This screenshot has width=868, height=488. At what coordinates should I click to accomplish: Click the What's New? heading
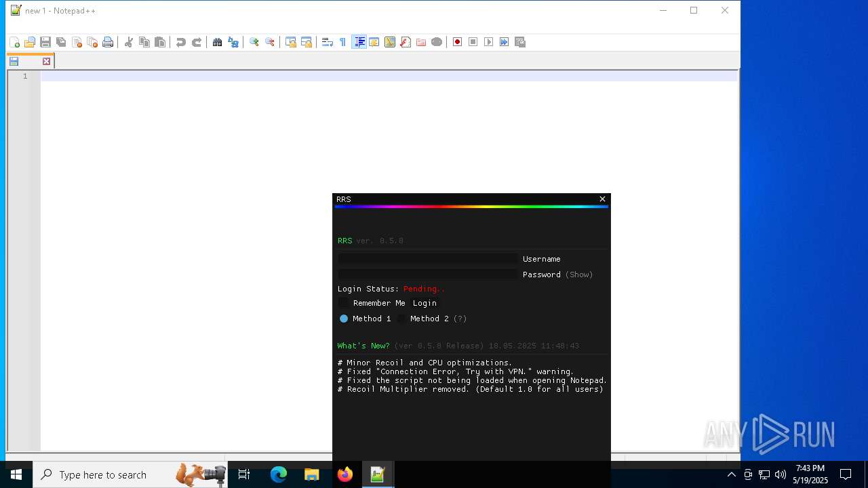click(x=363, y=346)
